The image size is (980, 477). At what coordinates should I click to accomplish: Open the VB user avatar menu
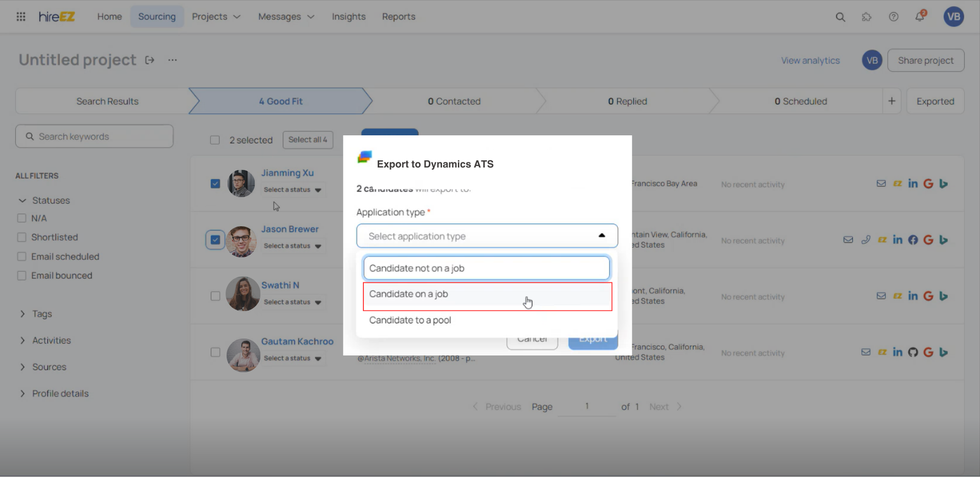pyautogui.click(x=953, y=17)
